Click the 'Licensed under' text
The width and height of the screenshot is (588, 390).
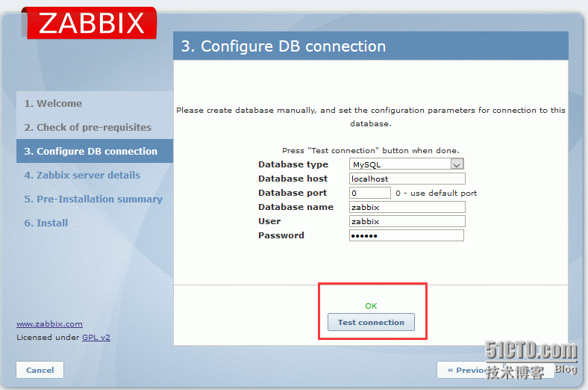tap(48, 338)
